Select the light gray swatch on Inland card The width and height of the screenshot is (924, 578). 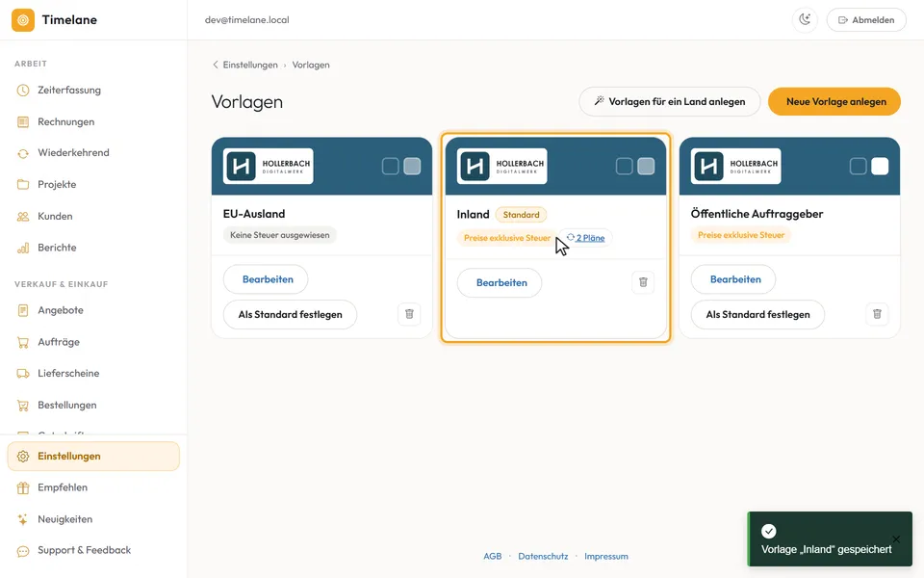click(x=646, y=167)
